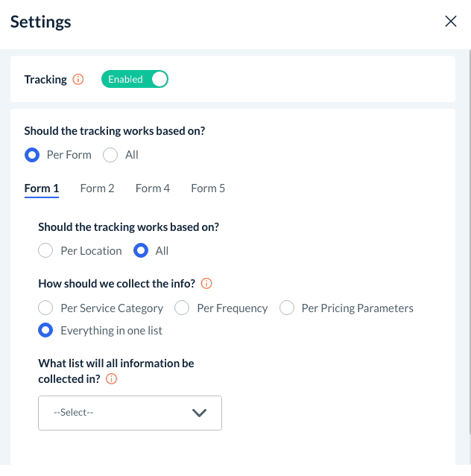Viewport: 471px width, 476px height.
Task: Choose the 'Per Location' radio button
Action: [46, 250]
